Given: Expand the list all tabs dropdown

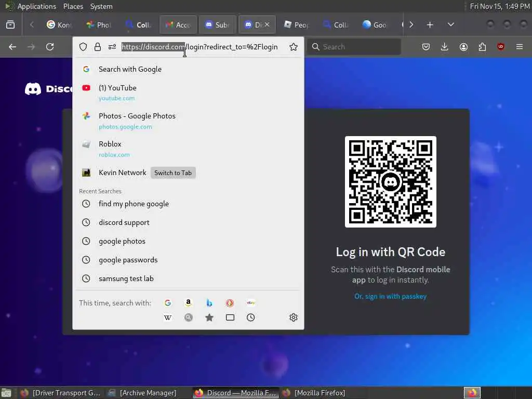Looking at the screenshot, I should [451, 25].
